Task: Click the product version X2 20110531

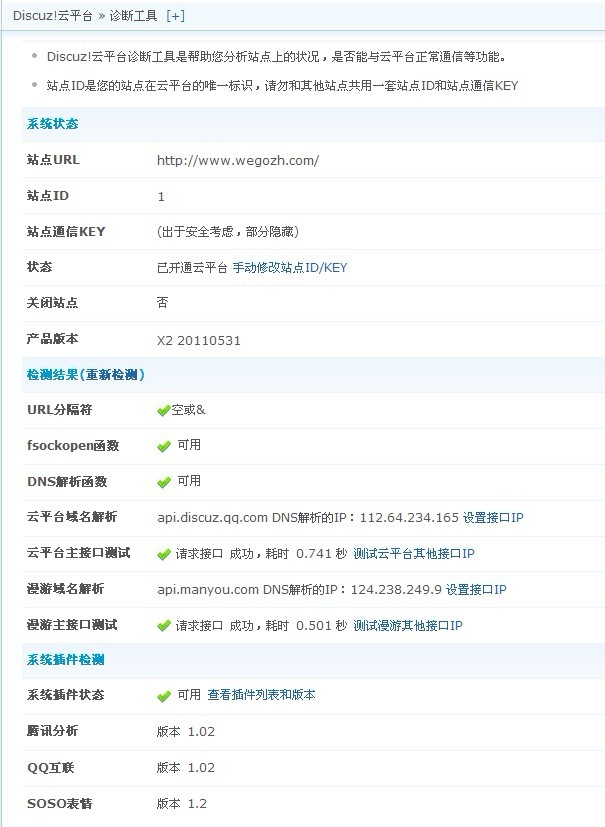Action: pyautogui.click(x=198, y=340)
